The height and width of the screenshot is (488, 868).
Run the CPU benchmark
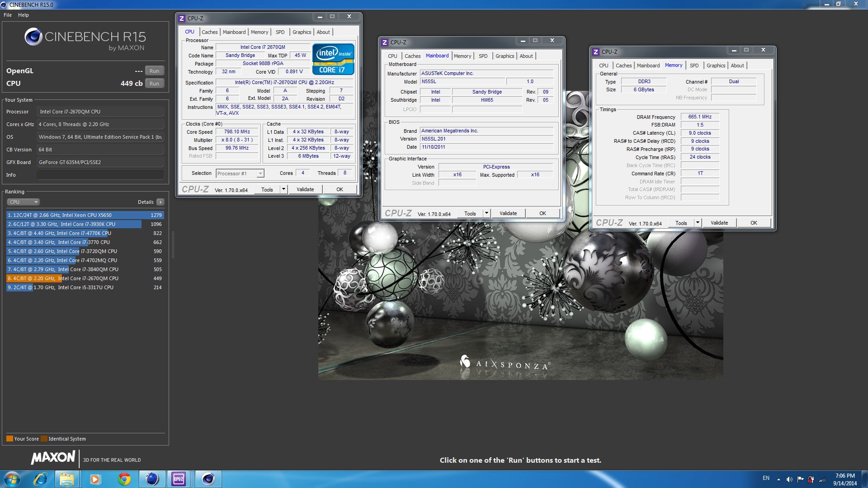[154, 84]
